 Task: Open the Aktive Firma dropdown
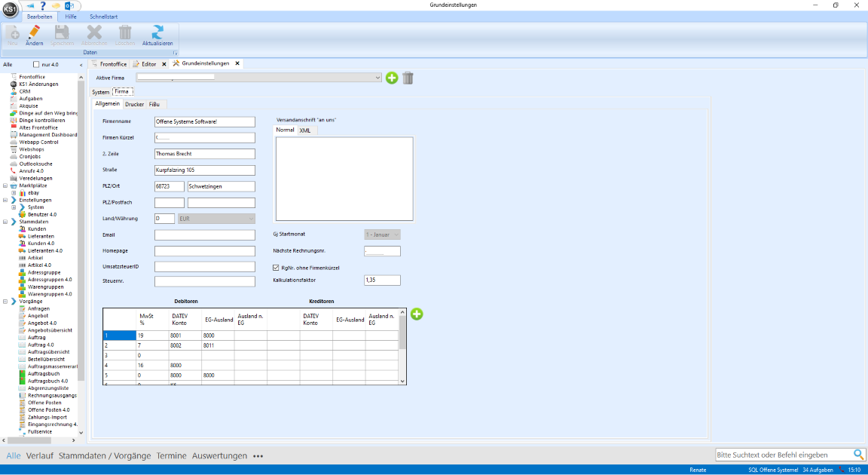pos(377,77)
